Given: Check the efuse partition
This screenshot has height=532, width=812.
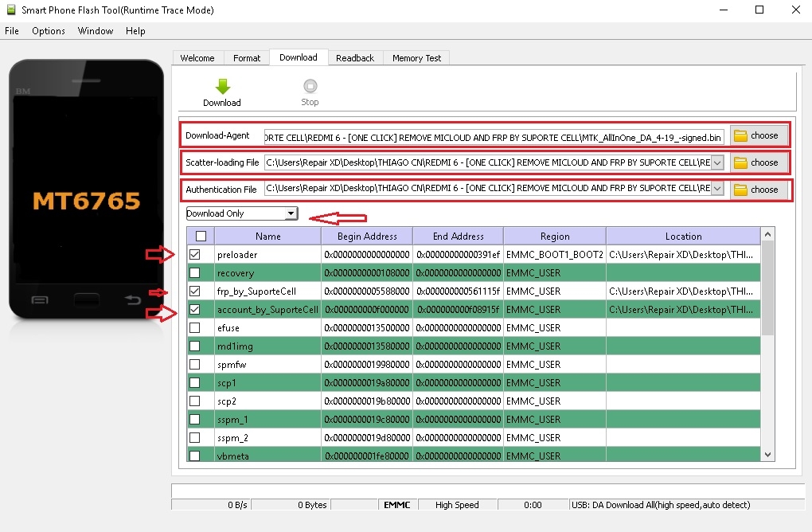Looking at the screenshot, I should 195,328.
